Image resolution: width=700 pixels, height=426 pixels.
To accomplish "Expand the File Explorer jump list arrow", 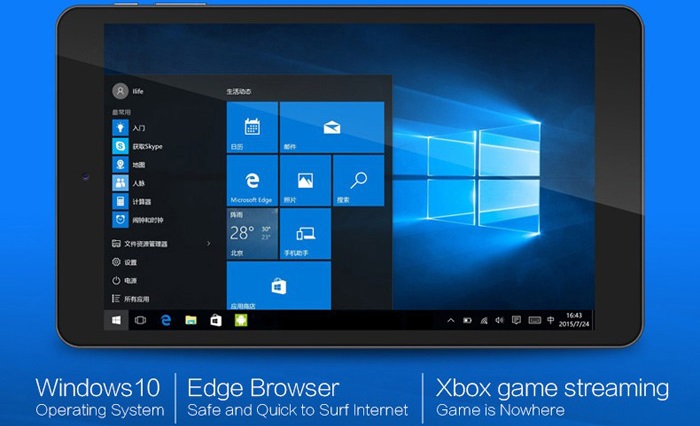I will [x=208, y=243].
